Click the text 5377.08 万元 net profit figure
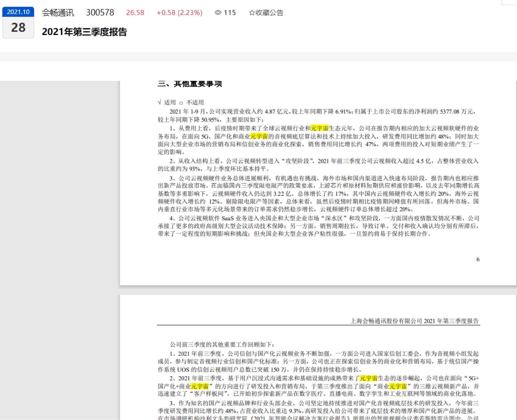This screenshot has height=420, width=517. (456, 112)
